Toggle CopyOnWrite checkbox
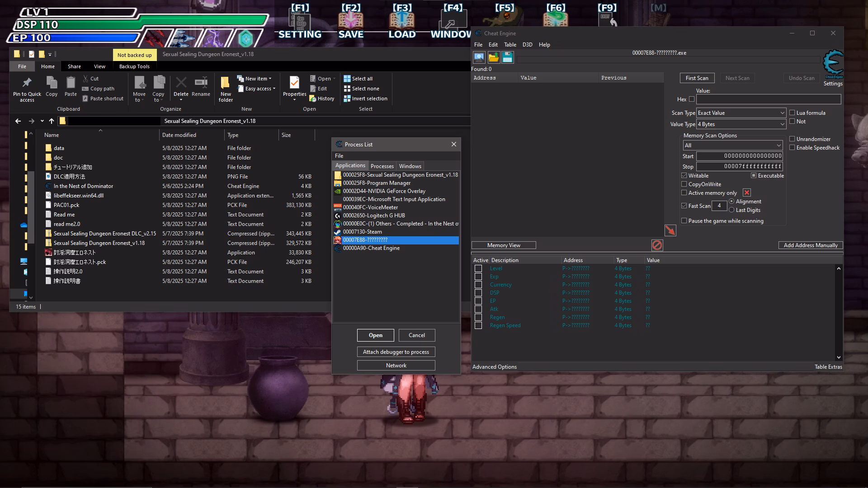 click(x=684, y=184)
